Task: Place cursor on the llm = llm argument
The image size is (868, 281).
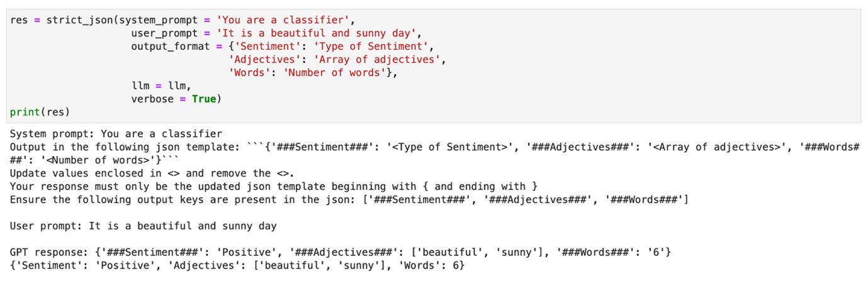Action: [161, 86]
